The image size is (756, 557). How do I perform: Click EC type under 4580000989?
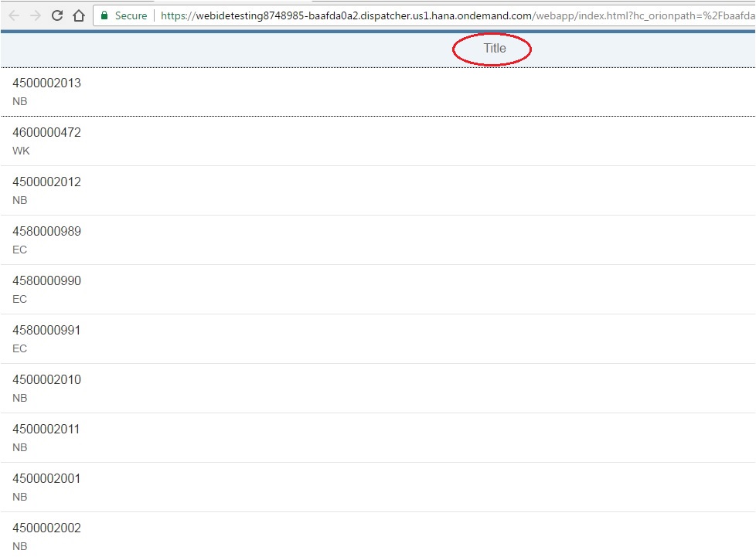(x=20, y=250)
